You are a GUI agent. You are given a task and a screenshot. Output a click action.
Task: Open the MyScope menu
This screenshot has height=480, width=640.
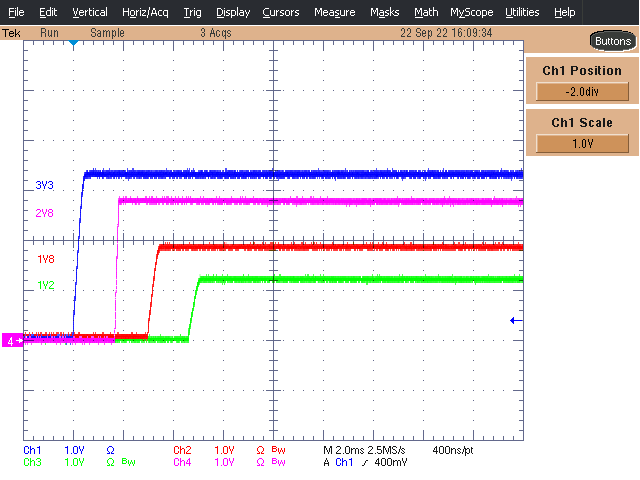471,12
